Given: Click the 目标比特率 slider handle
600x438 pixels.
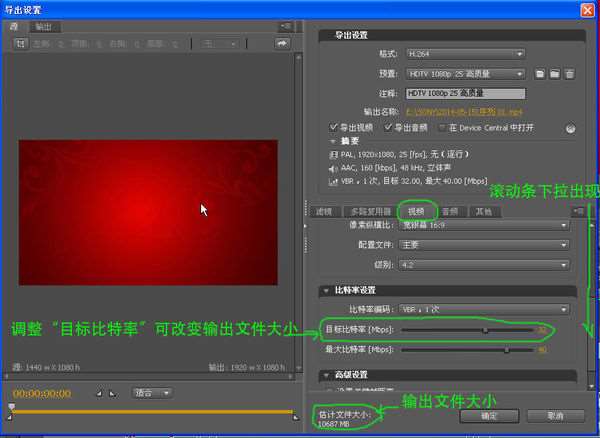Looking at the screenshot, I should pyautogui.click(x=485, y=330).
